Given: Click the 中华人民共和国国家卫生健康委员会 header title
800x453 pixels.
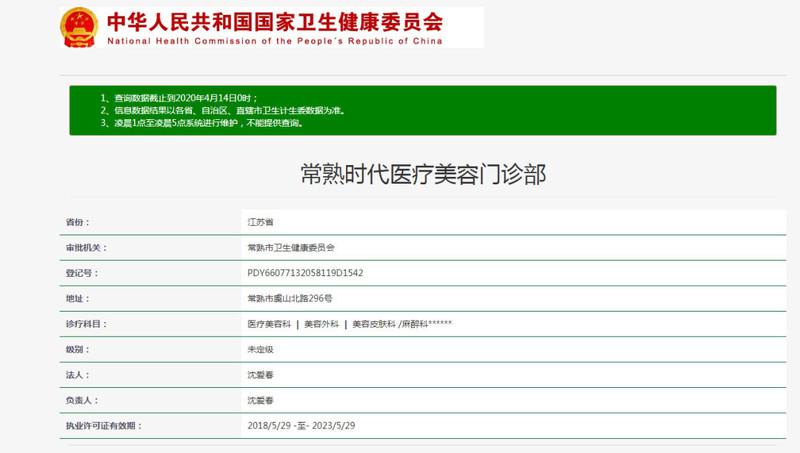Looking at the screenshot, I should pyautogui.click(x=274, y=20).
